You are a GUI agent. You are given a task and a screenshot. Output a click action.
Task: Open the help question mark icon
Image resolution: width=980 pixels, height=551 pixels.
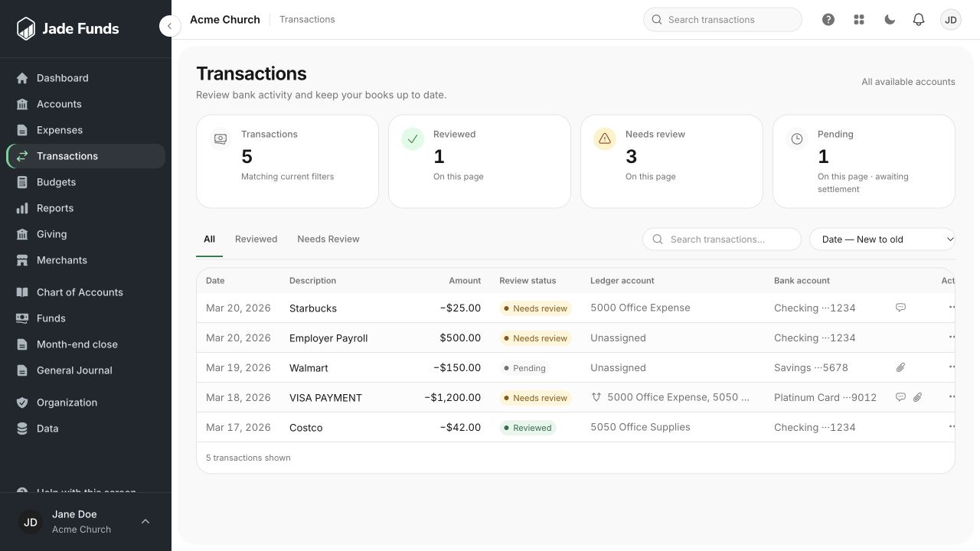click(828, 20)
